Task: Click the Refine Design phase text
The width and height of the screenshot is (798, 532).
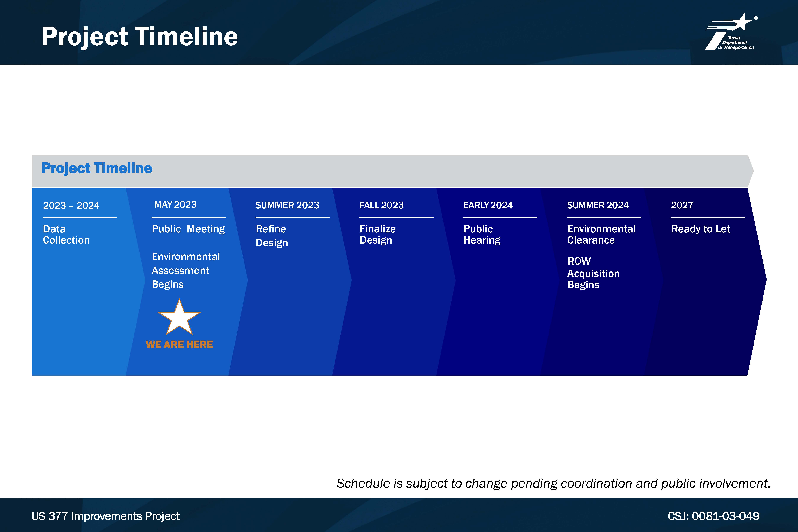Action: 271,236
